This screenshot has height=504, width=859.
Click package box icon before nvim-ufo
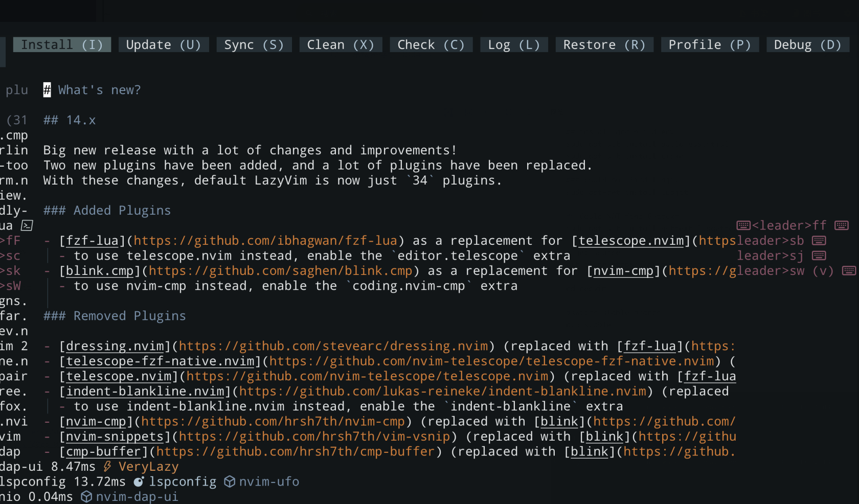230,482
